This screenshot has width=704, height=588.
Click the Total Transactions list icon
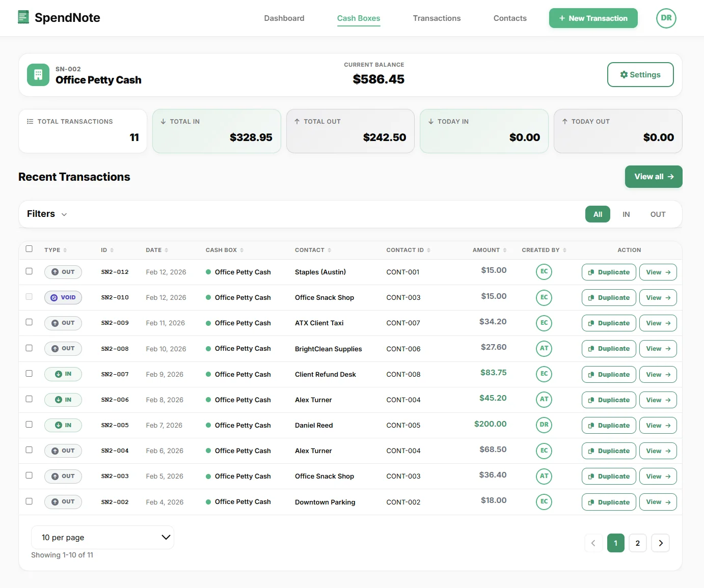coord(30,121)
